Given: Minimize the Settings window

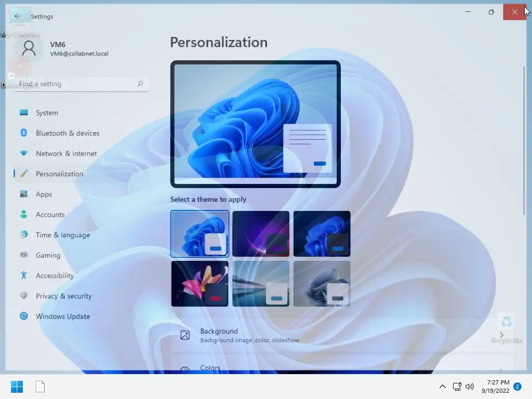Looking at the screenshot, I should click(x=468, y=12).
